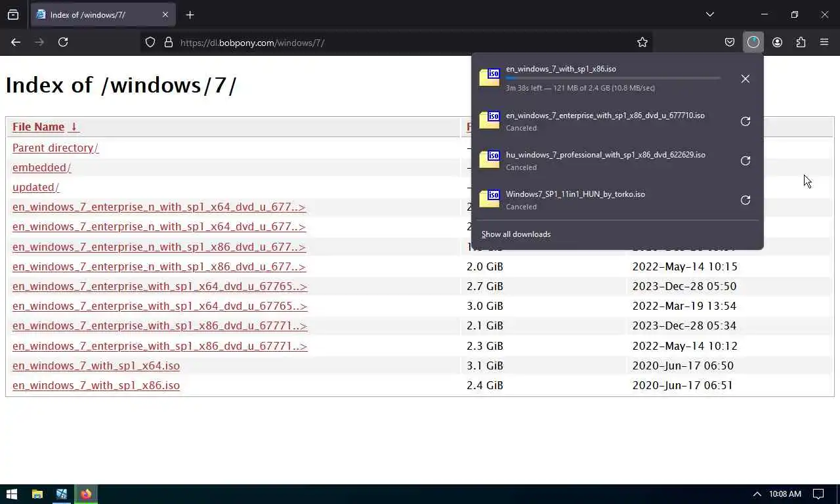The width and height of the screenshot is (840, 504).
Task: Go back one page with back arrow
Action: coord(16,42)
